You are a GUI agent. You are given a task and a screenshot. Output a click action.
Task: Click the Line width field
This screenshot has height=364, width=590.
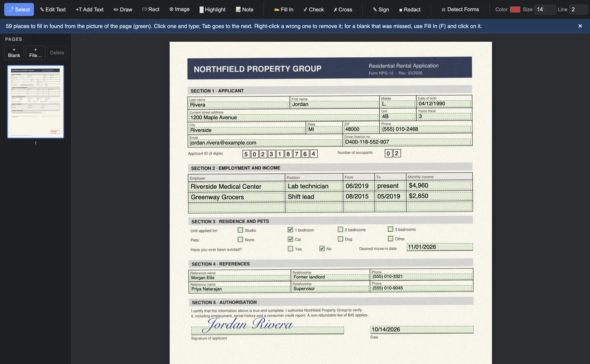578,9
